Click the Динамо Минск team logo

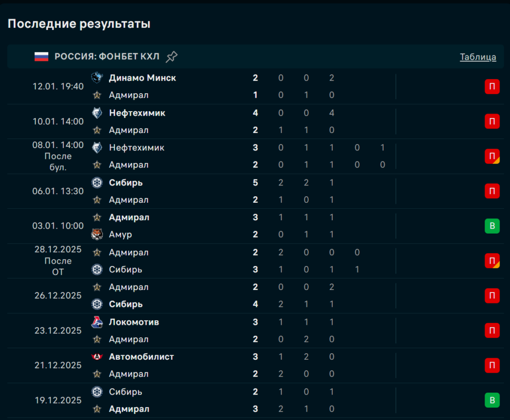click(97, 78)
